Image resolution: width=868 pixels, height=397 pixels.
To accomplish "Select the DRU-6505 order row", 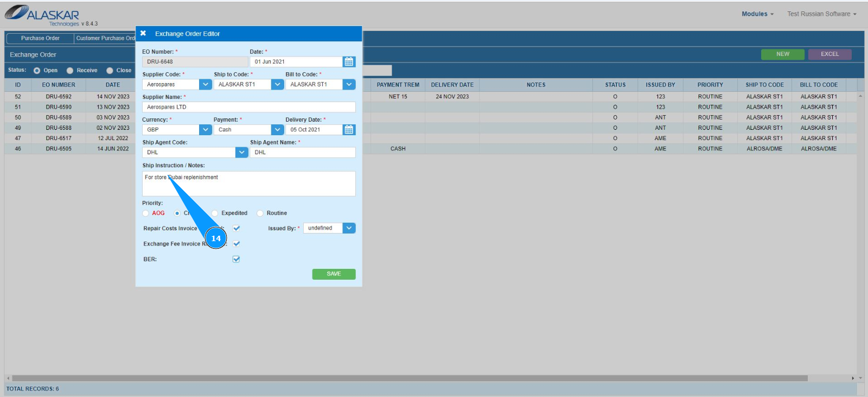I will (x=431, y=149).
